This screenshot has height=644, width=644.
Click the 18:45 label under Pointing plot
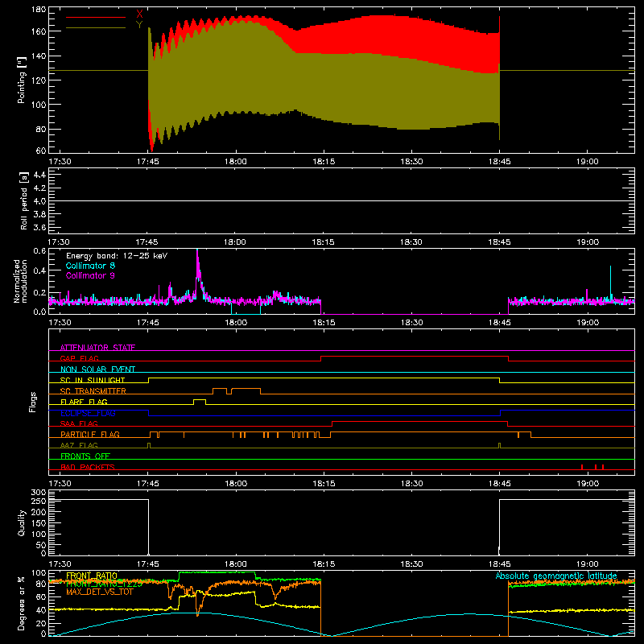499,162
